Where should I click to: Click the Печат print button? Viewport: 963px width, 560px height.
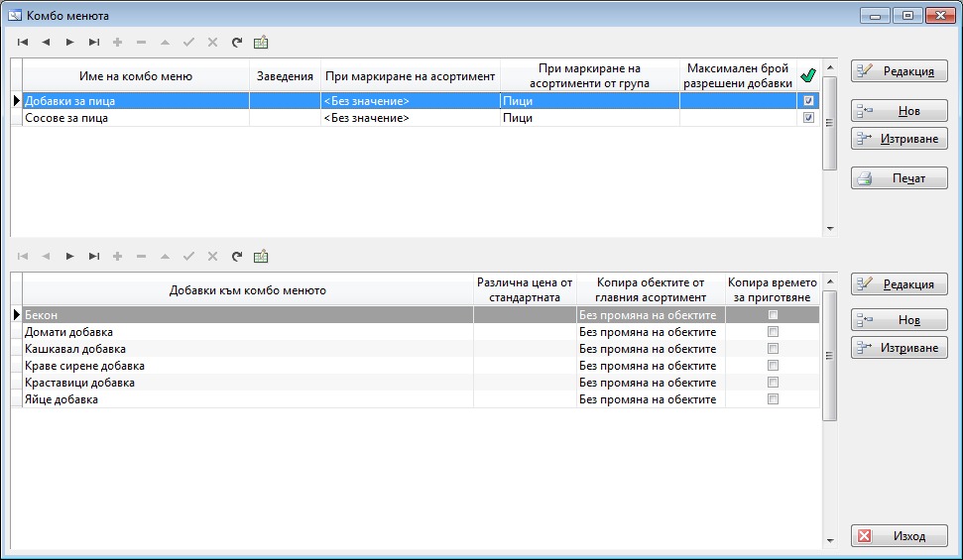[899, 179]
